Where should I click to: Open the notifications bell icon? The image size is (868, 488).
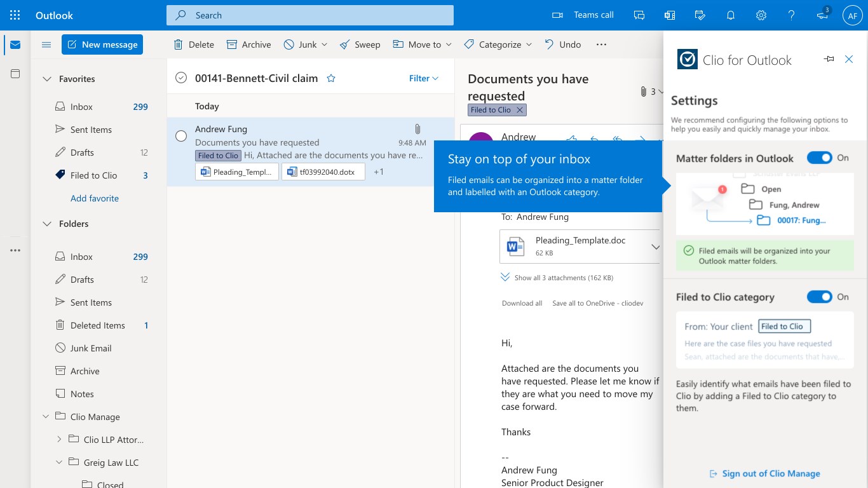point(731,15)
